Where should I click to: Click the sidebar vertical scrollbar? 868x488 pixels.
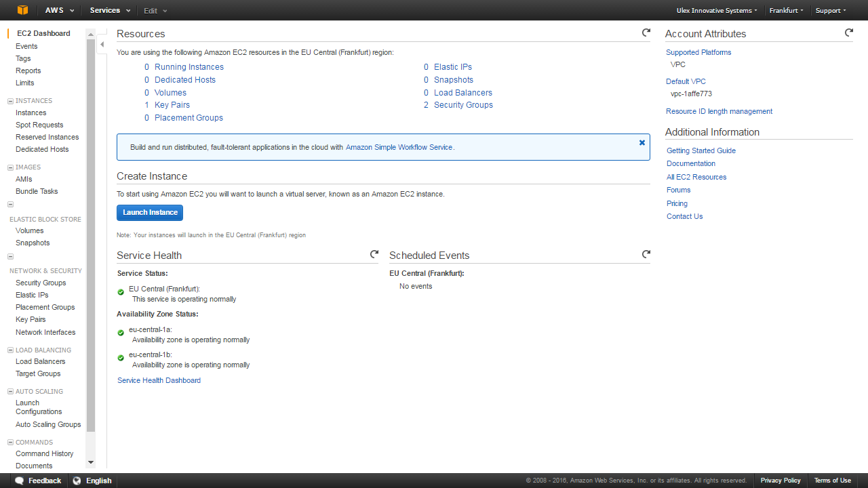tap(91, 235)
